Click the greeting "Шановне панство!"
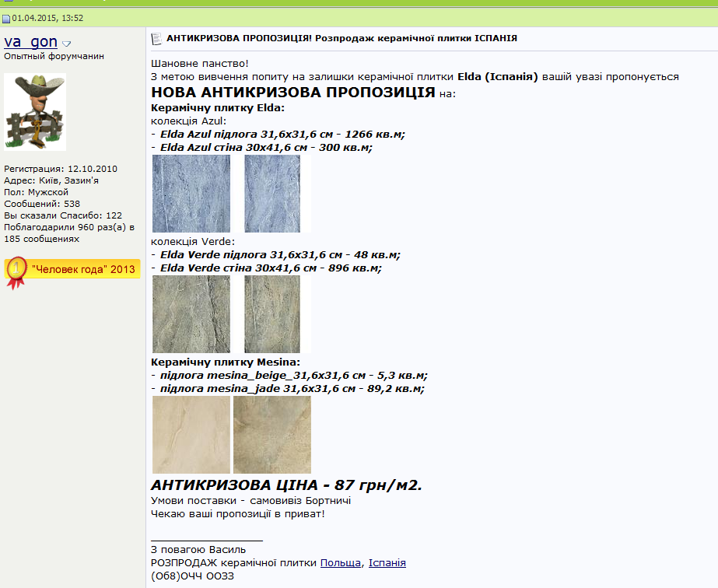This screenshot has height=588, width=718. point(200,64)
